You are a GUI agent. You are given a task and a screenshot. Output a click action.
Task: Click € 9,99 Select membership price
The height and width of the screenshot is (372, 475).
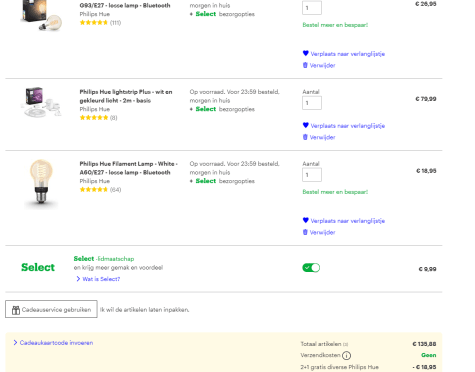[427, 269]
